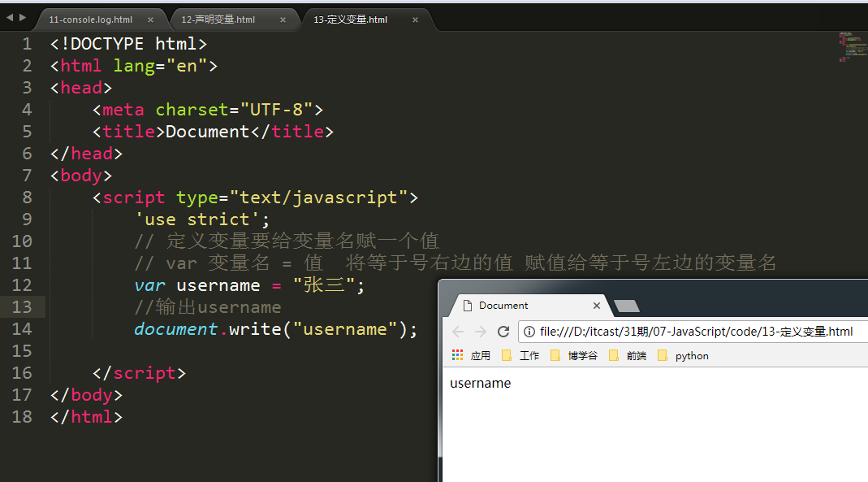
Task: Click the comment 定义变量要给变量名赋一个值 on line 10
Action: pyautogui.click(x=303, y=241)
